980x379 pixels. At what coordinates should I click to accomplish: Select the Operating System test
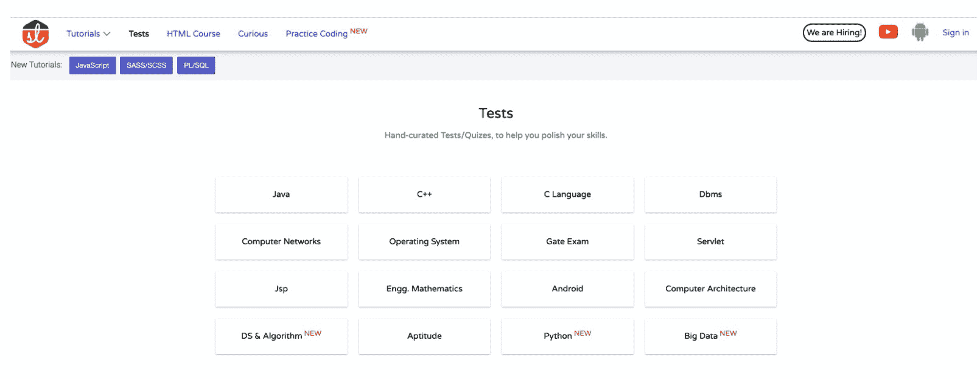tap(424, 242)
